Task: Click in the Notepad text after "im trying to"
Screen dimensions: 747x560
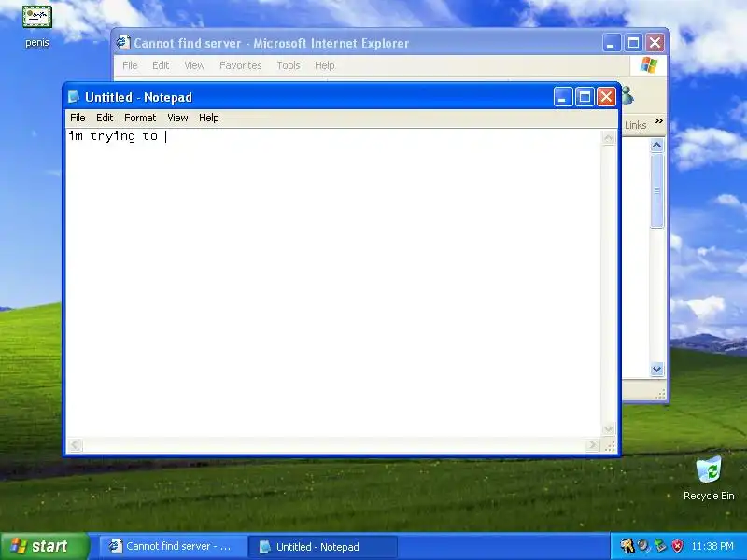Action: (x=166, y=136)
